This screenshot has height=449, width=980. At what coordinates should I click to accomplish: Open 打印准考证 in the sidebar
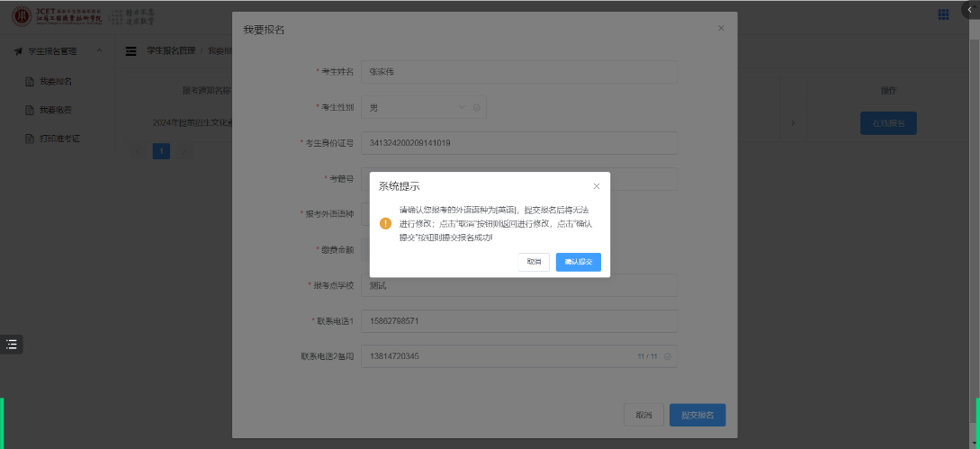click(x=58, y=139)
